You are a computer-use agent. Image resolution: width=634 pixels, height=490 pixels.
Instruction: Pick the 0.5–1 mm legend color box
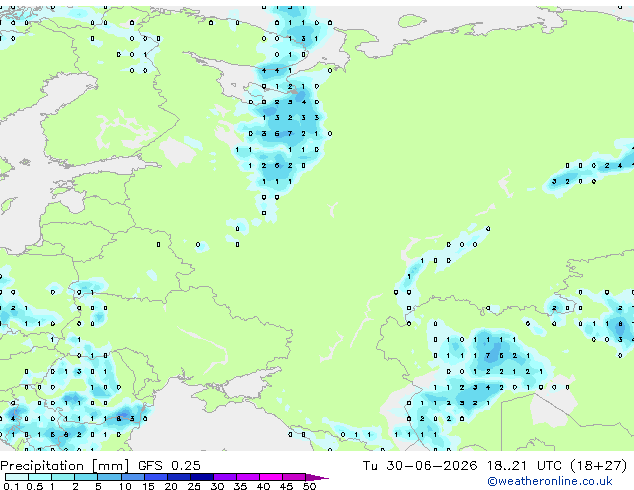pyautogui.click(x=40, y=477)
